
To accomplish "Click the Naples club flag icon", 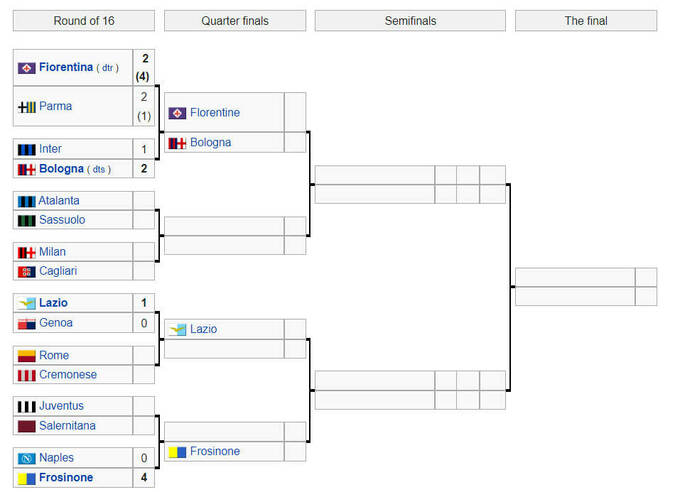I will pyautogui.click(x=27, y=458).
